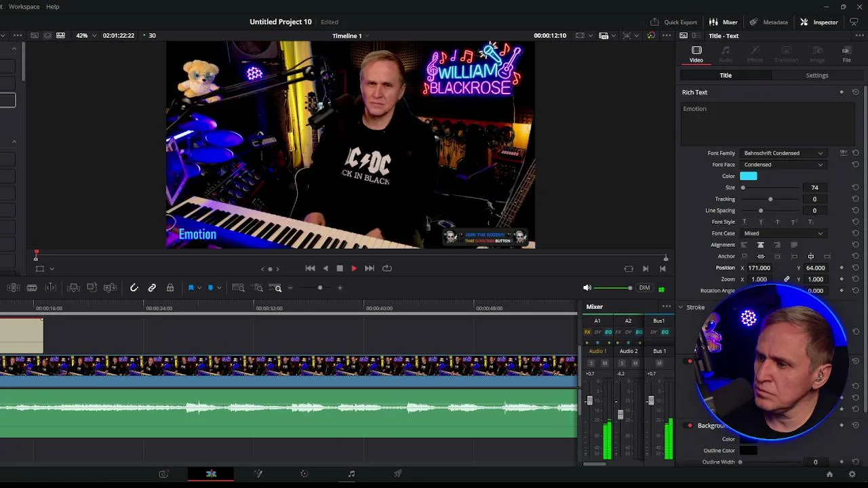868x488 pixels.
Task: Select the Title tab in Inspector
Action: click(x=726, y=75)
